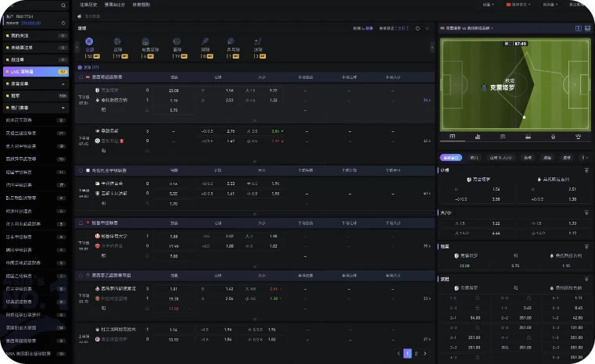Switch tracker to rightmost layout icon

pos(587,28)
